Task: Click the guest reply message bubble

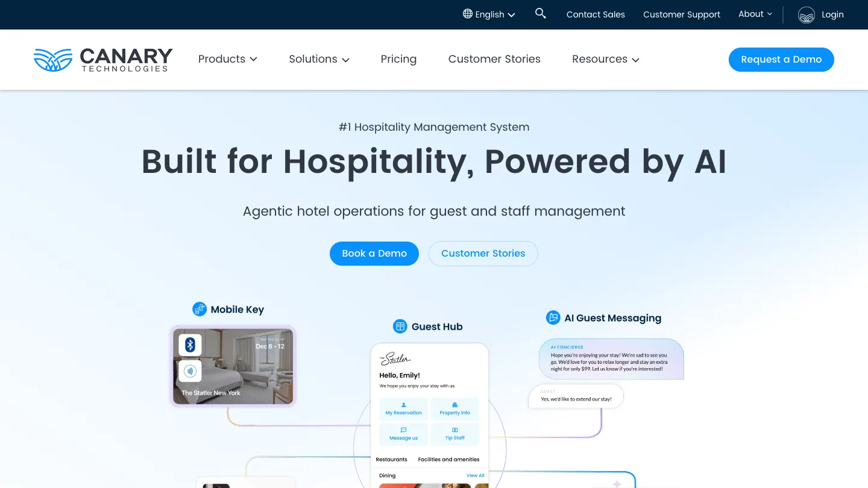Action: pyautogui.click(x=576, y=396)
